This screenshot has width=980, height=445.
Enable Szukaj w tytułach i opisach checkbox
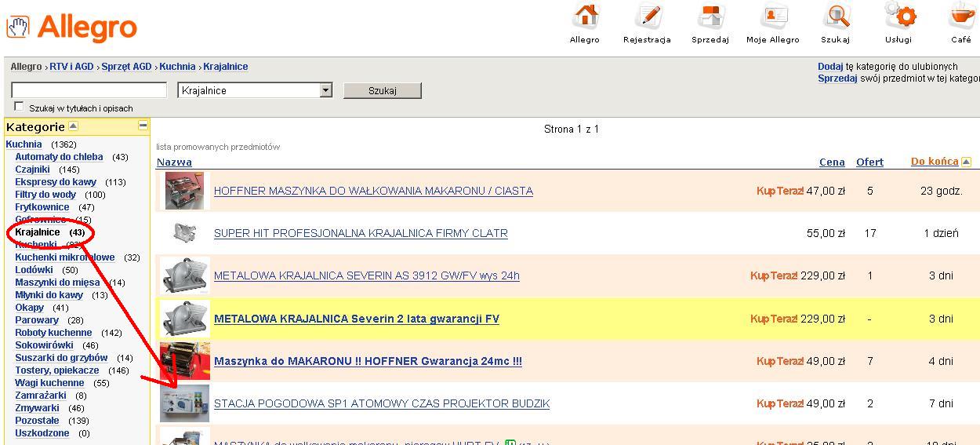pyautogui.click(x=19, y=107)
